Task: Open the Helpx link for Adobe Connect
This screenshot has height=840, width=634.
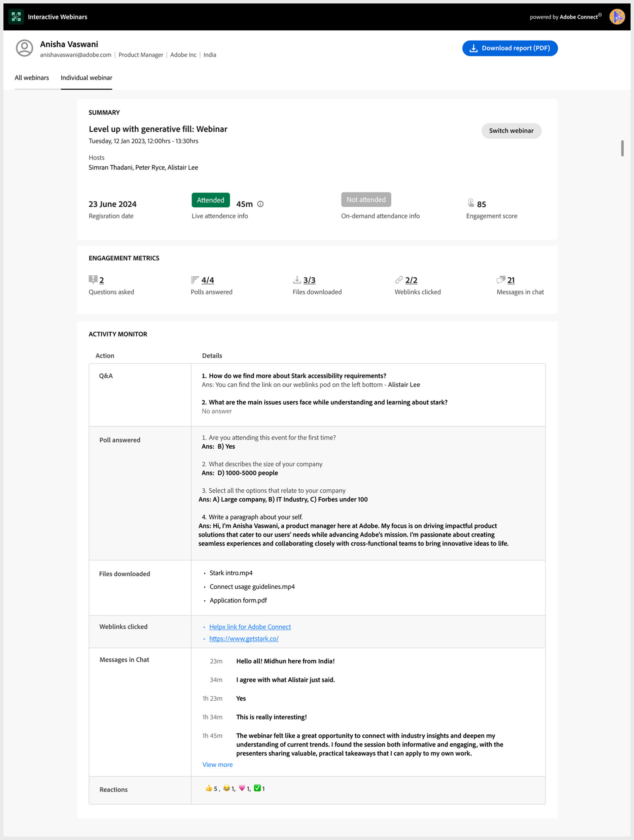Action: tap(250, 626)
